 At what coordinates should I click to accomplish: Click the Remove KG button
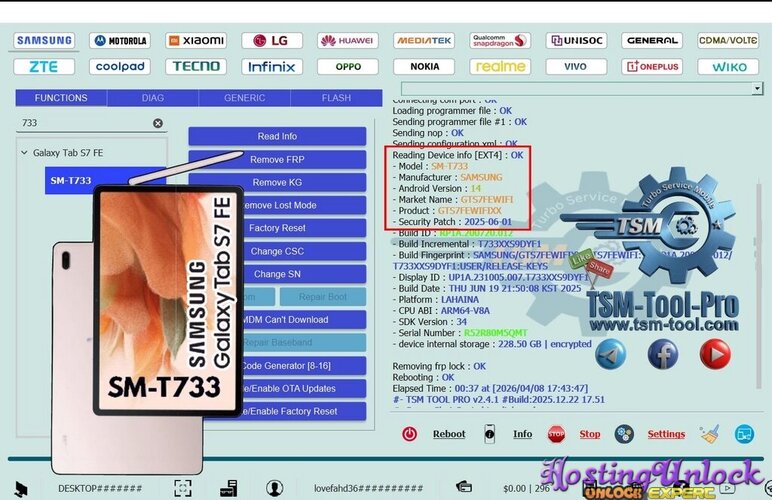pos(277,182)
